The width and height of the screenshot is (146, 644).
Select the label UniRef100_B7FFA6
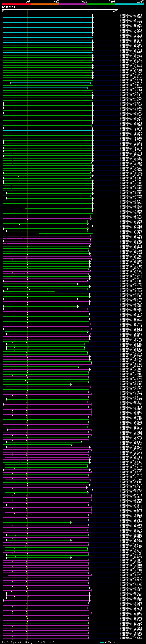(x=131, y=186)
